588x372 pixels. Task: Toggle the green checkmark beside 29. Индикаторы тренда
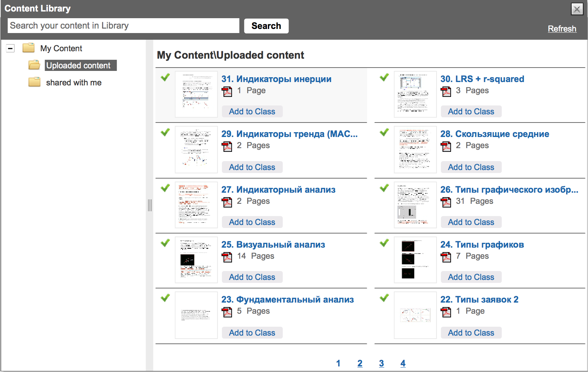[x=165, y=132]
